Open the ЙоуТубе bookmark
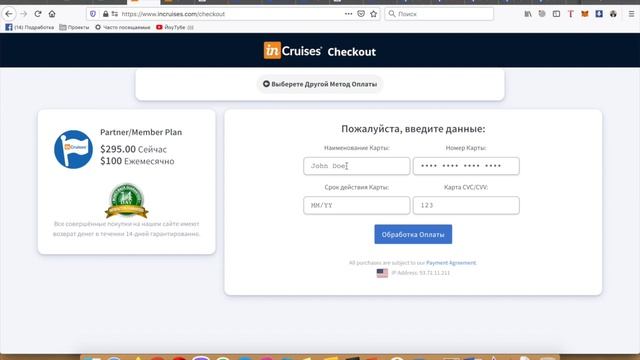 (x=175, y=27)
